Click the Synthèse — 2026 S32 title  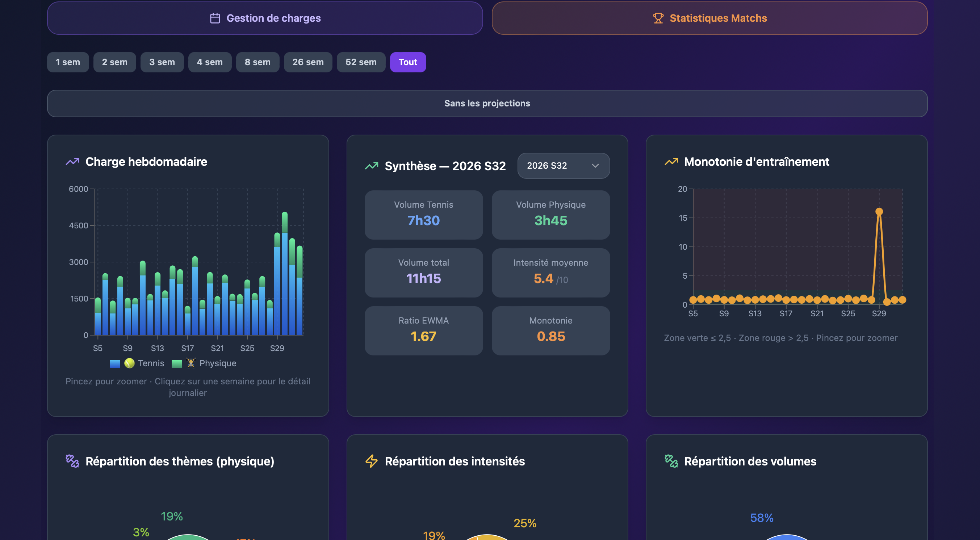click(445, 166)
